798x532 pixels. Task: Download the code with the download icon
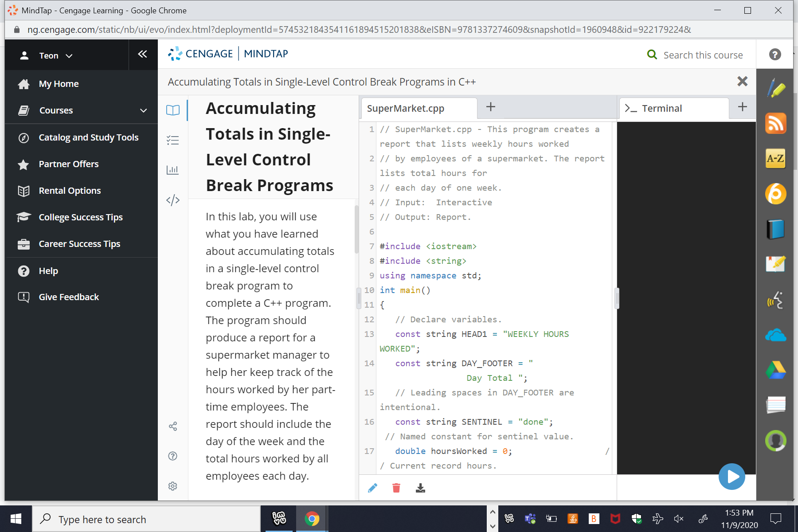420,487
